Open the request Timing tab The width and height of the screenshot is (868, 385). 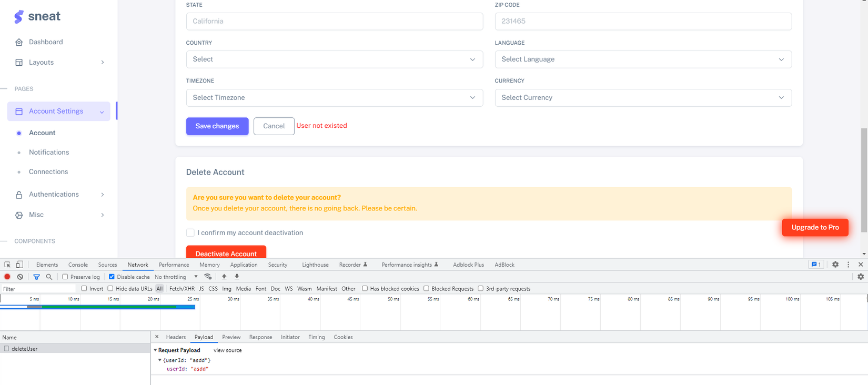coord(316,337)
